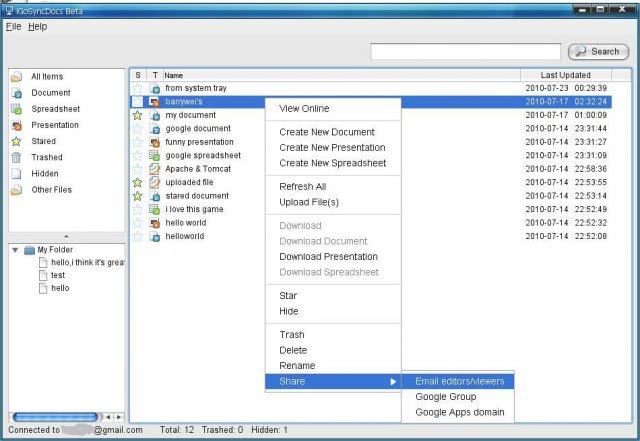
Task: Click the document icon beside helloworld
Action: pos(155,236)
